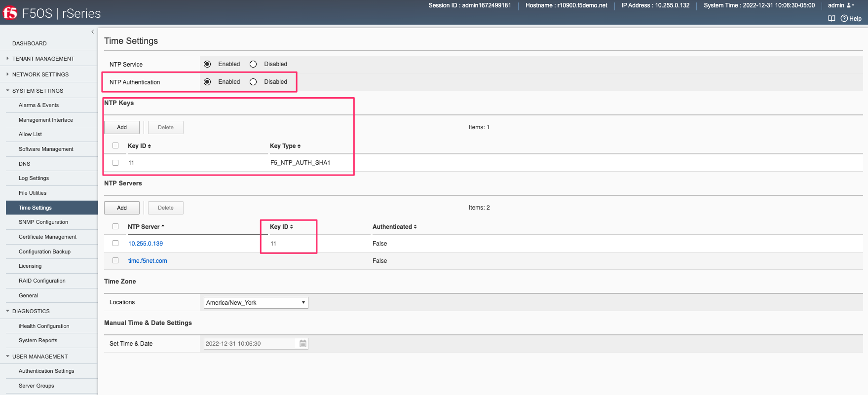
Task: Check the select-all box in NTP Servers header
Action: click(x=115, y=226)
